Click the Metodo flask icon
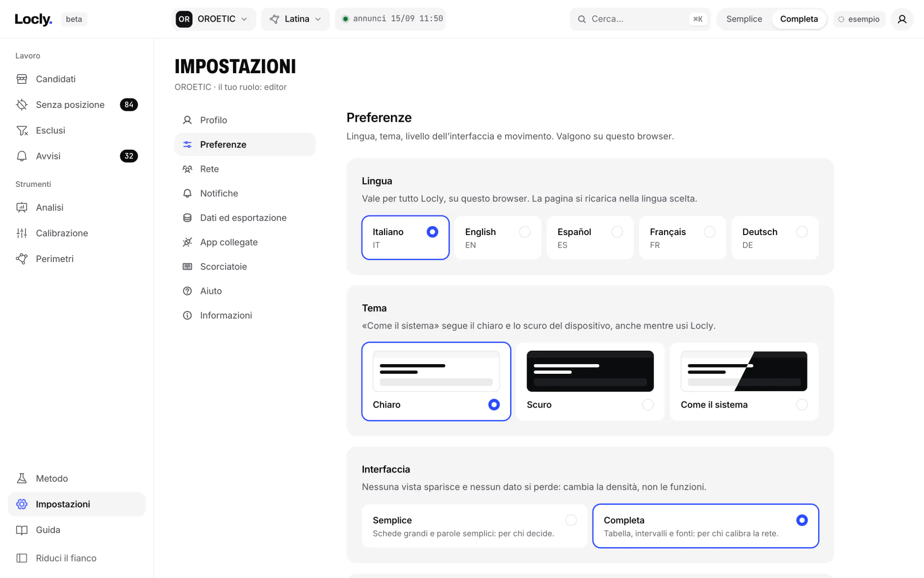924x578 pixels. (x=22, y=478)
